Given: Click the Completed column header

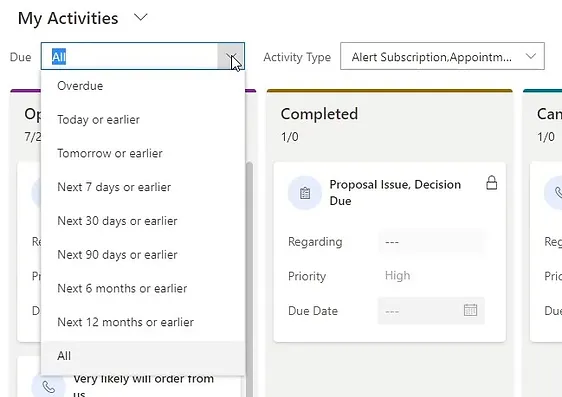Looking at the screenshot, I should [319, 114].
